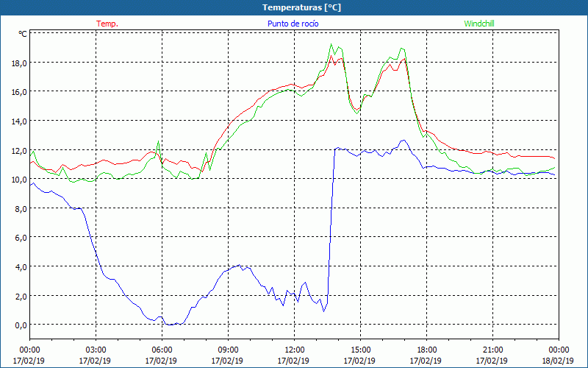
Task: Click the 12:00 time axis label
Action: click(295, 350)
